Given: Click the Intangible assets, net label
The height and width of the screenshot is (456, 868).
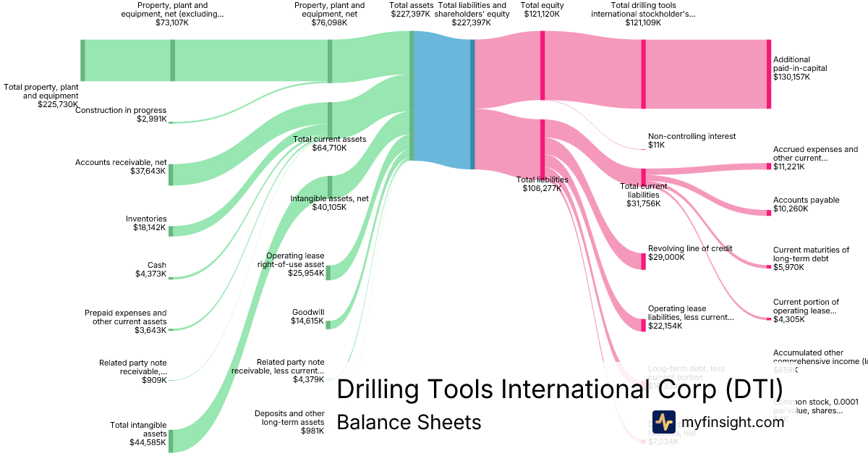Looking at the screenshot, I should (x=329, y=202).
